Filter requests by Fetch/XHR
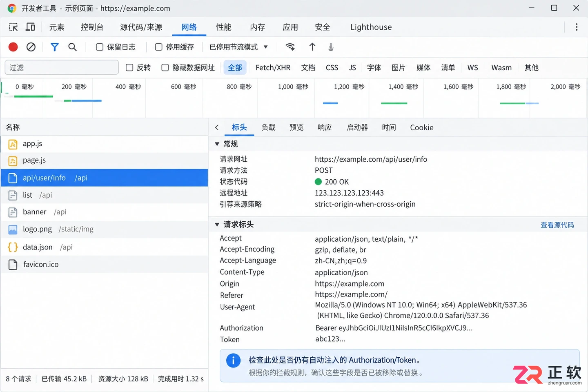The height and width of the screenshot is (392, 588). coord(273,68)
